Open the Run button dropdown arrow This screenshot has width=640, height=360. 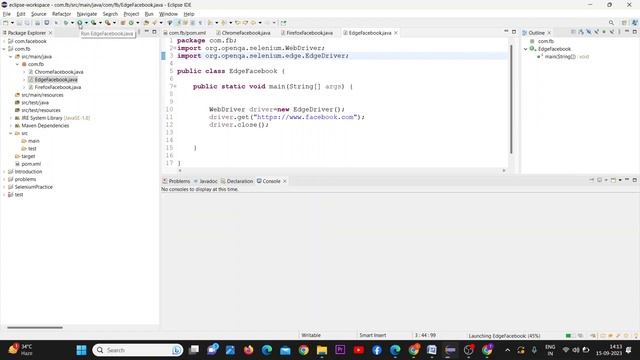pos(86,23)
